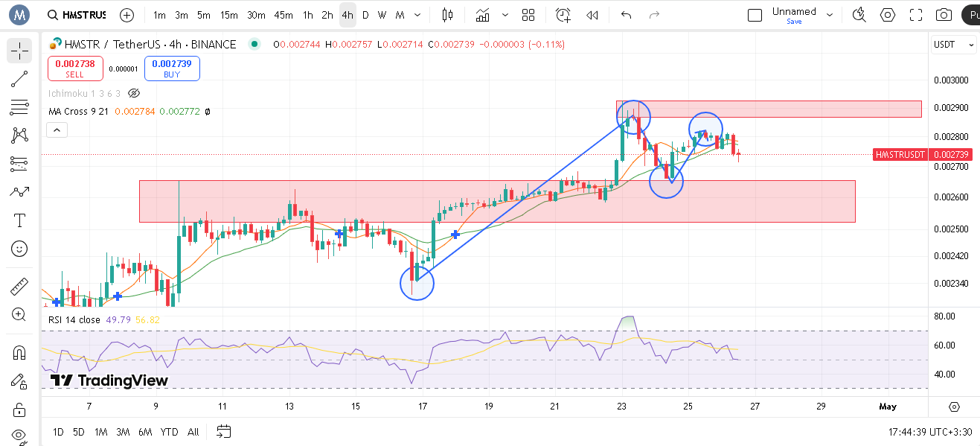This screenshot has width=980, height=446.
Task: Select the brush drawing tool
Action: tap(19, 192)
